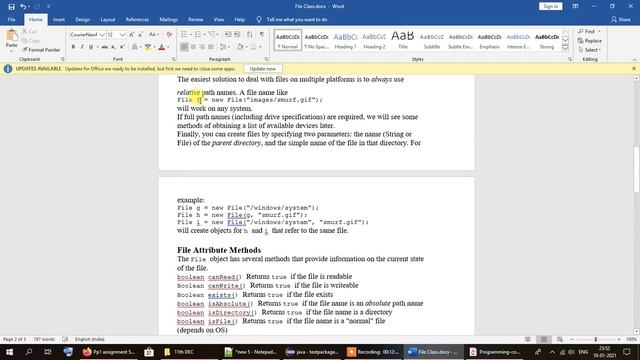
Task: Switch to Read Mode view icon
Action: 528,339
